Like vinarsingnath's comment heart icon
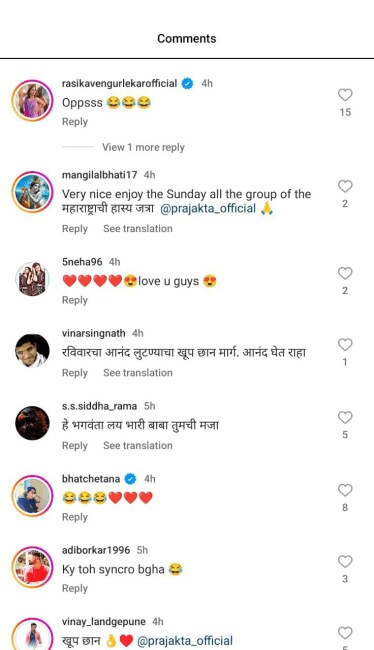Image resolution: width=374 pixels, height=650 pixels. 345,344
